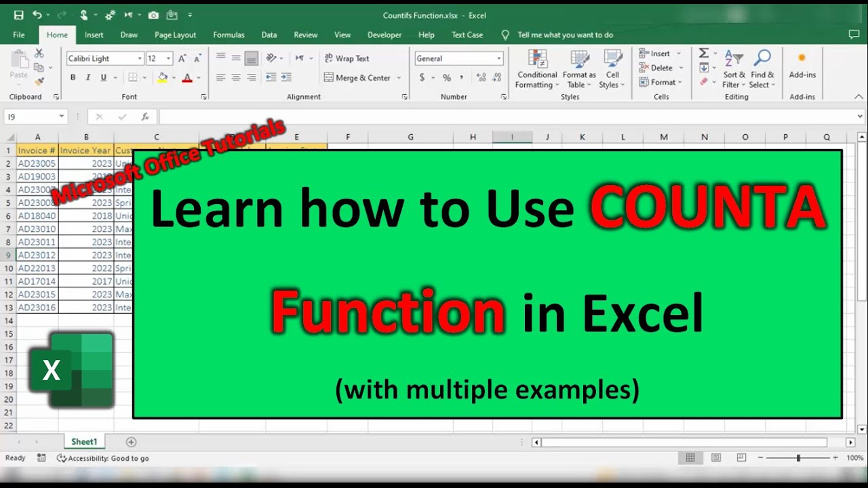Click the AutoSum sigma icon

pos(704,53)
